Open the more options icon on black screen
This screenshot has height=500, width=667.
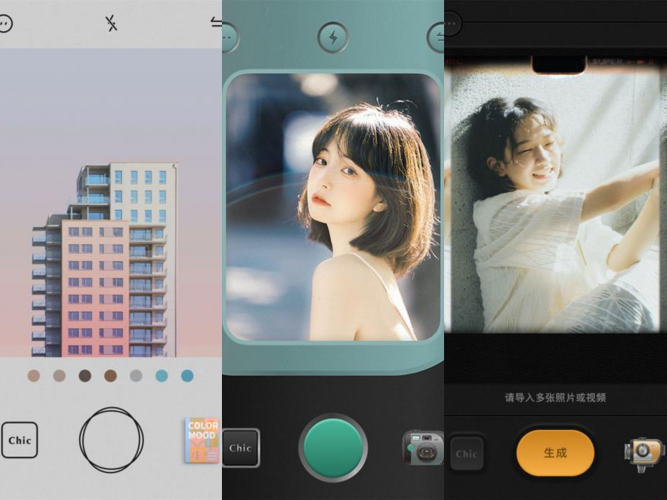451,20
